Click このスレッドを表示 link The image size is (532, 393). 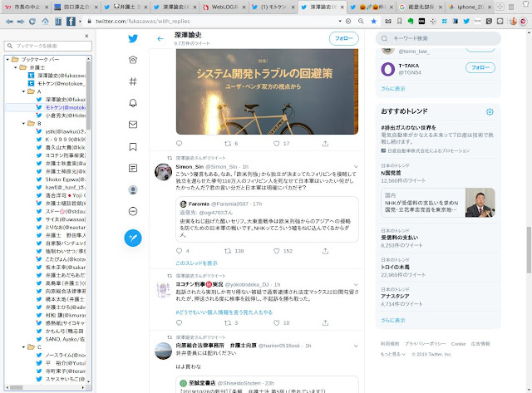(x=196, y=263)
